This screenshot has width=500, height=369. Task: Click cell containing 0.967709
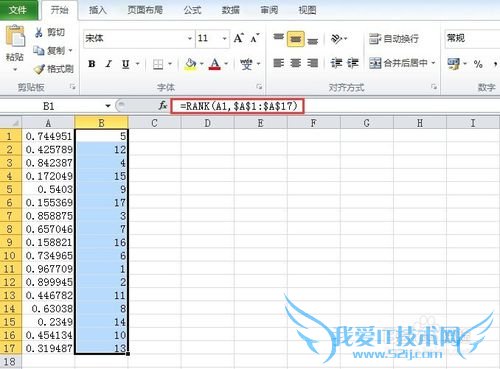[48, 269]
